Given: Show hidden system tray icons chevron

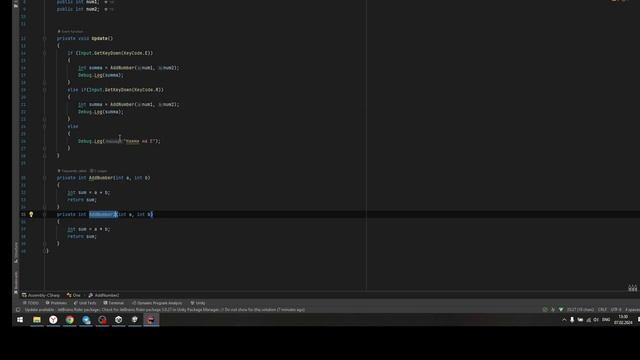Looking at the screenshot, I should tap(564, 320).
